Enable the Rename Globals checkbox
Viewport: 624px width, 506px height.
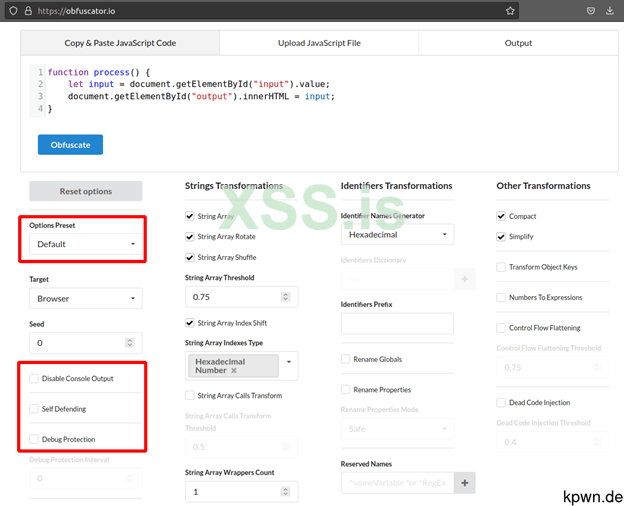pyautogui.click(x=345, y=359)
